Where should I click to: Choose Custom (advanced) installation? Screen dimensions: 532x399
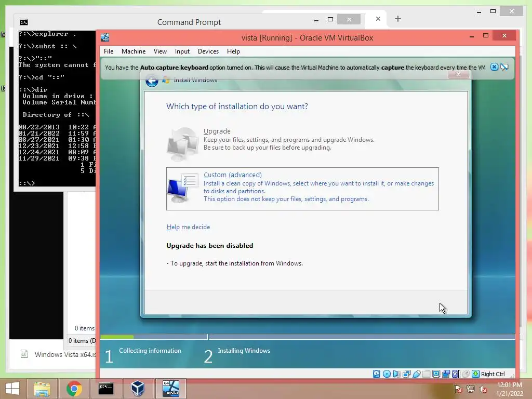click(303, 189)
